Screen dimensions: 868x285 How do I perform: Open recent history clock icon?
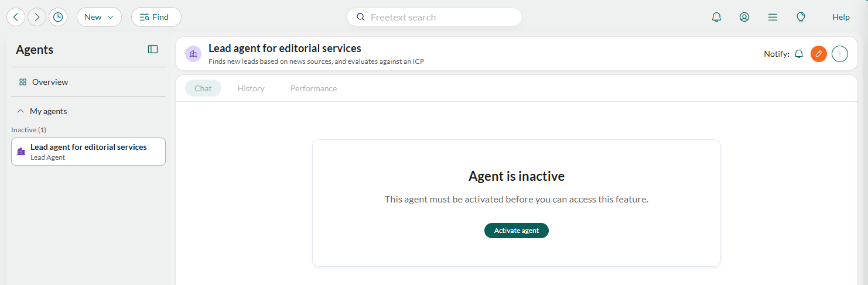click(x=58, y=17)
